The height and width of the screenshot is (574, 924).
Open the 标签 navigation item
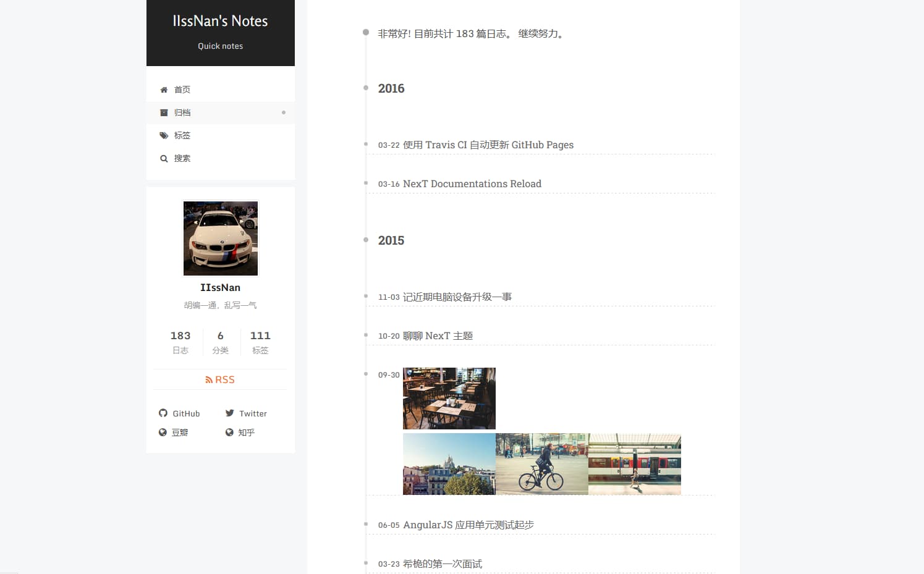click(x=183, y=135)
